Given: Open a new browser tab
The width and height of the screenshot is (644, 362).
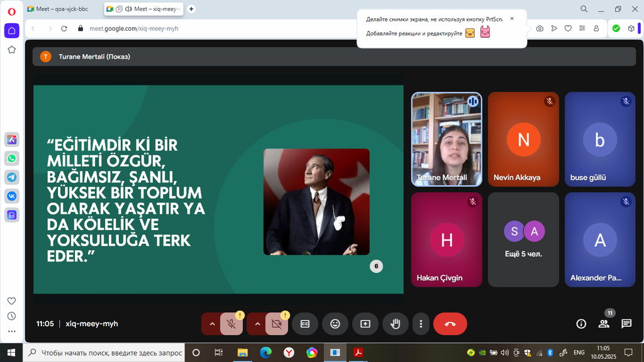Looking at the screenshot, I should (191, 9).
